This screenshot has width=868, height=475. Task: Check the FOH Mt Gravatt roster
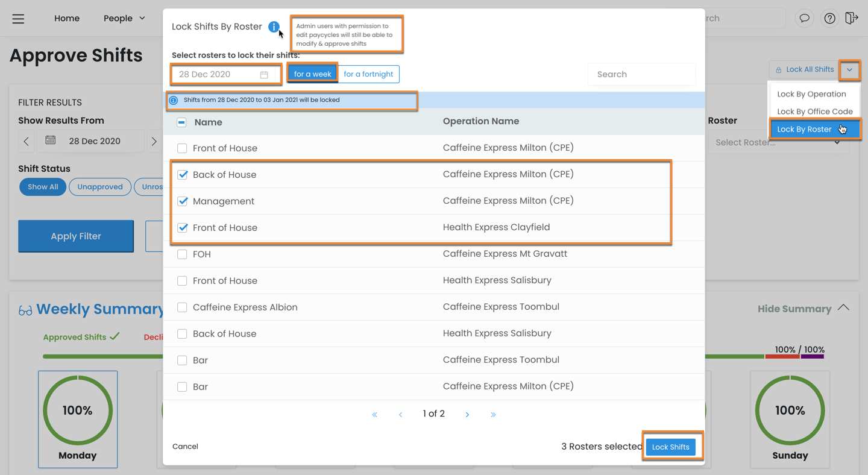[x=182, y=254]
